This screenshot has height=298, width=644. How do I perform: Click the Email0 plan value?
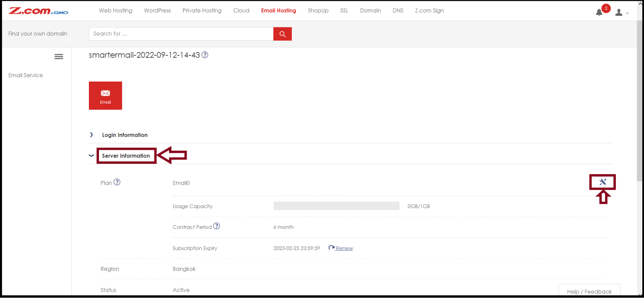[x=181, y=183]
